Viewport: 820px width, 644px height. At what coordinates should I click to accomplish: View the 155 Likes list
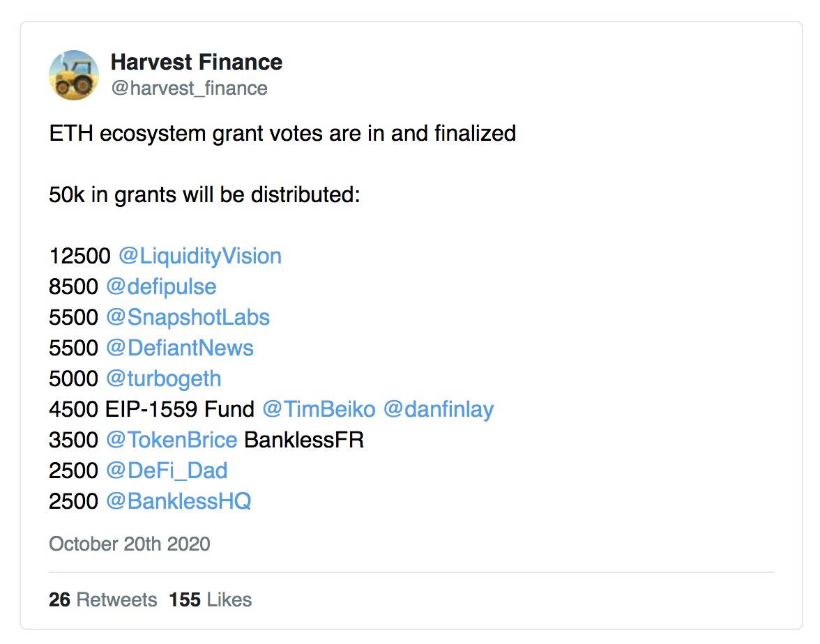211,599
